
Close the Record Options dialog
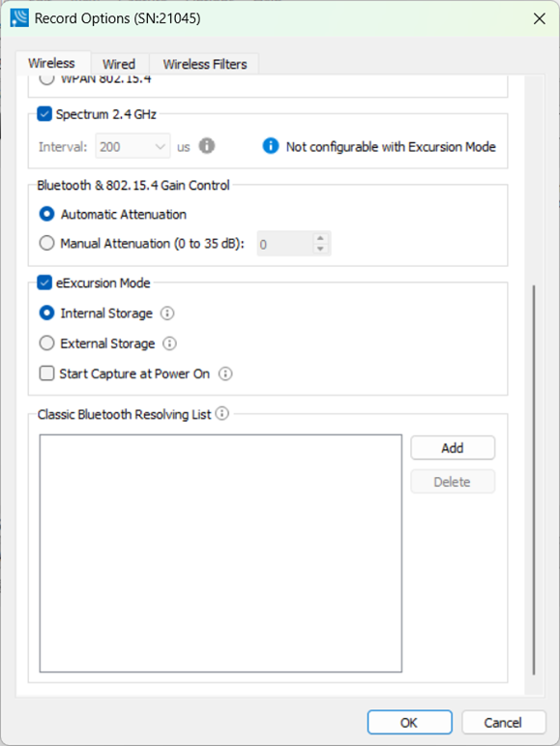coord(539,18)
